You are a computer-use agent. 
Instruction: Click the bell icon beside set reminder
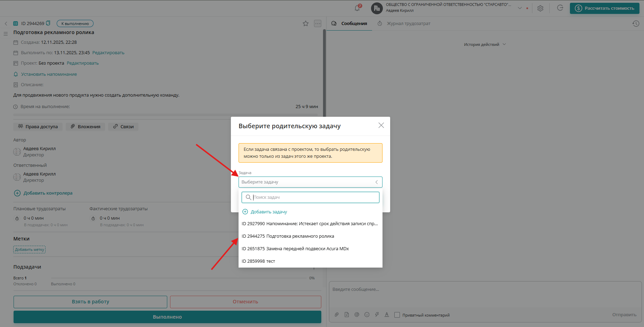16,74
